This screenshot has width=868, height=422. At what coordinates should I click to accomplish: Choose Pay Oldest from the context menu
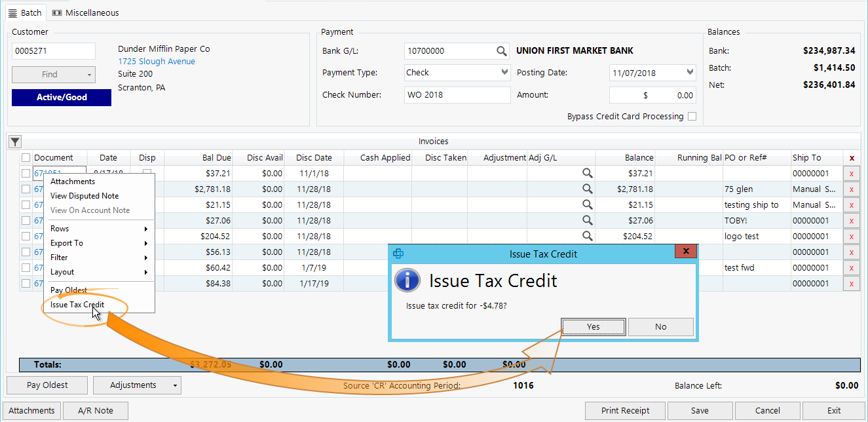click(x=68, y=290)
